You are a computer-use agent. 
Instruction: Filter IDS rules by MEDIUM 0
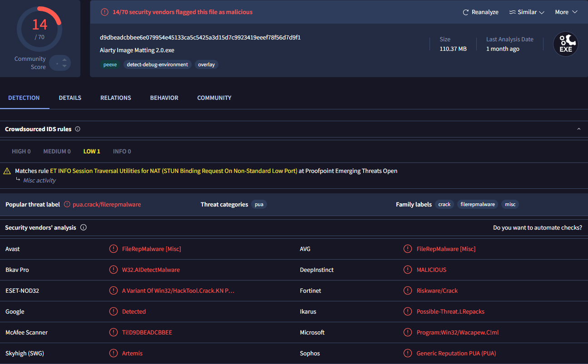tap(57, 151)
